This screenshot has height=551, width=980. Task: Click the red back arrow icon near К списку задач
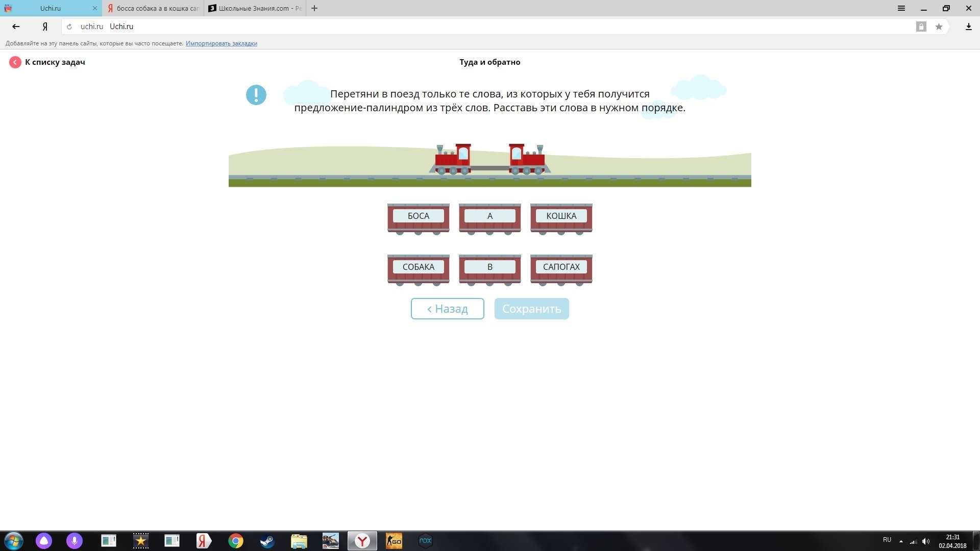tap(15, 62)
